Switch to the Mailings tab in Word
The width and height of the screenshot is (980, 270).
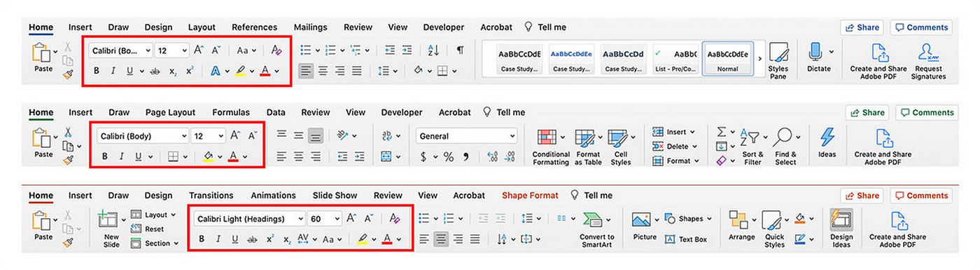point(310,27)
